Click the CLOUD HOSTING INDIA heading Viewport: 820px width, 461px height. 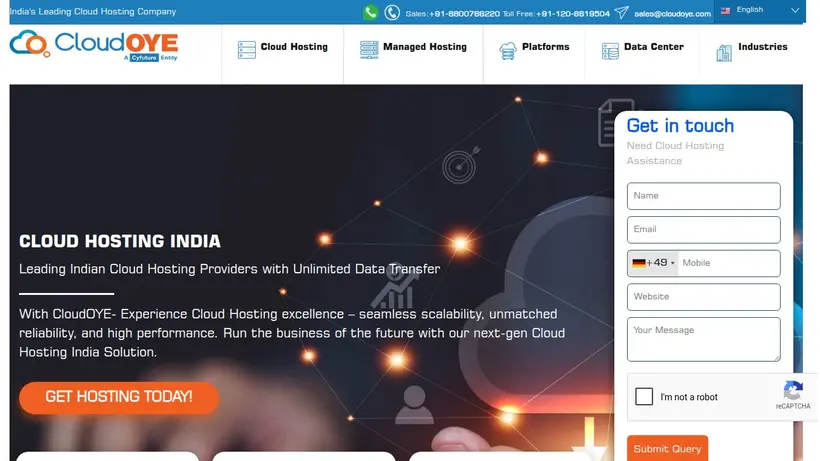pos(120,241)
